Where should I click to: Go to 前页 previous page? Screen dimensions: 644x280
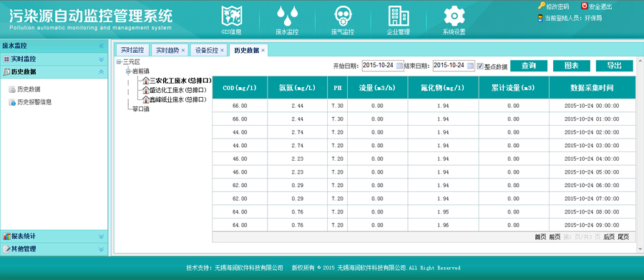coord(555,237)
